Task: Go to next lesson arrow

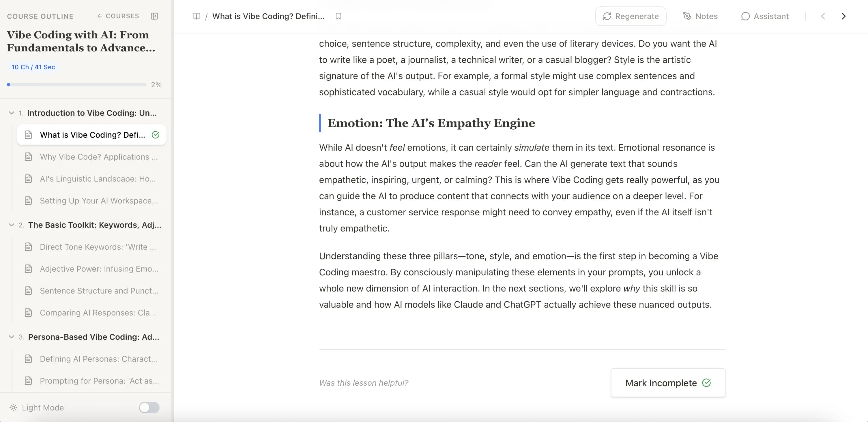Action: point(843,16)
